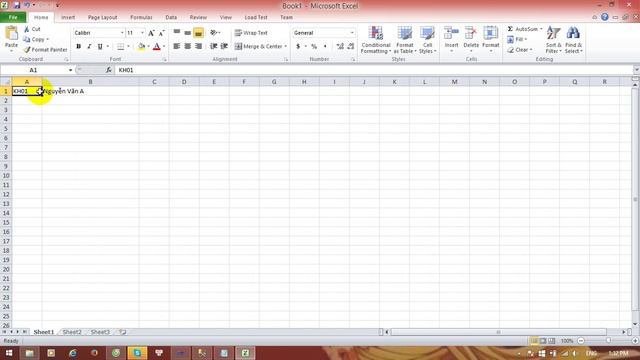Cut the selected cell contents
This screenshot has width=640, height=360.
click(32, 29)
